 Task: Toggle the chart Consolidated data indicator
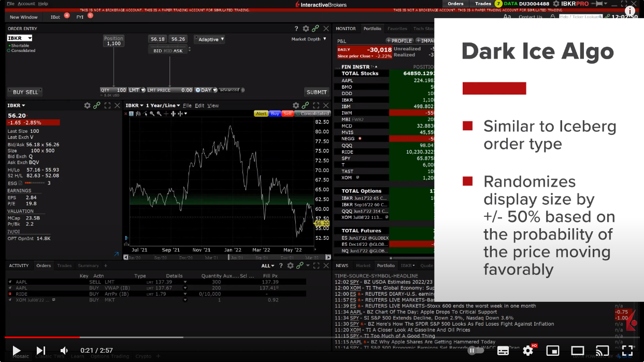tap(312, 113)
